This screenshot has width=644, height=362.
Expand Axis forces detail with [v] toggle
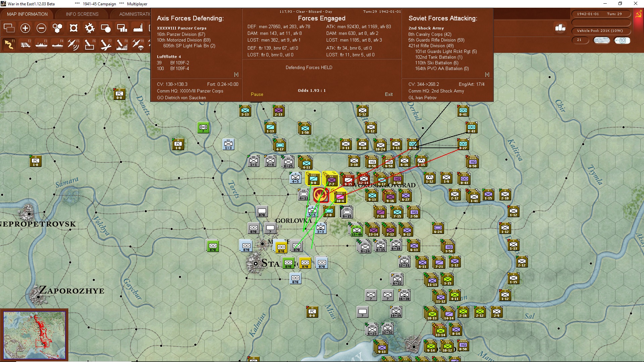[x=236, y=74]
